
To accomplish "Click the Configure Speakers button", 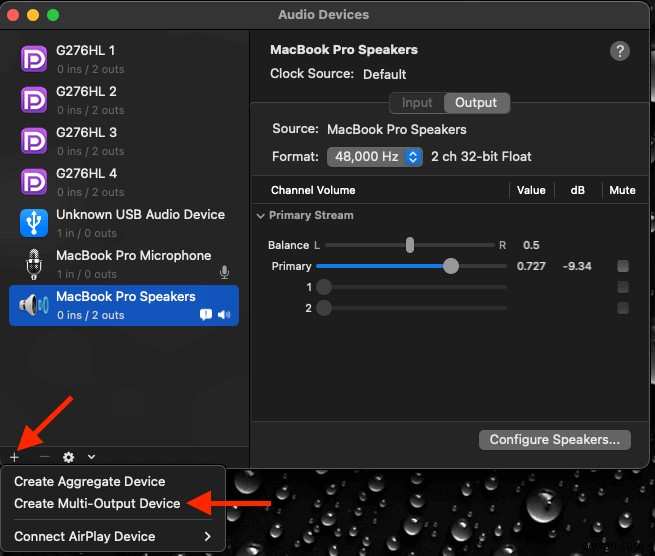I will [555, 439].
